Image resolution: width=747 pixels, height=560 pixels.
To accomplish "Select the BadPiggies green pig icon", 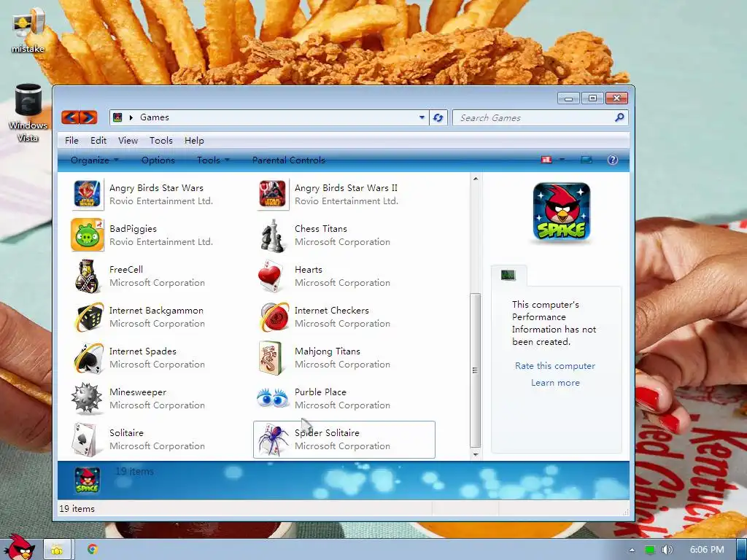I will [x=88, y=235].
